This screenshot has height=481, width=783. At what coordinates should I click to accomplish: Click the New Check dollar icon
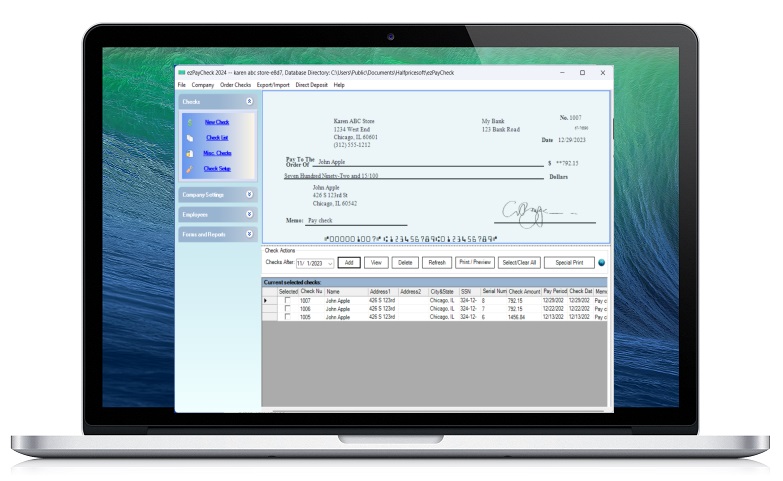pyautogui.click(x=190, y=122)
